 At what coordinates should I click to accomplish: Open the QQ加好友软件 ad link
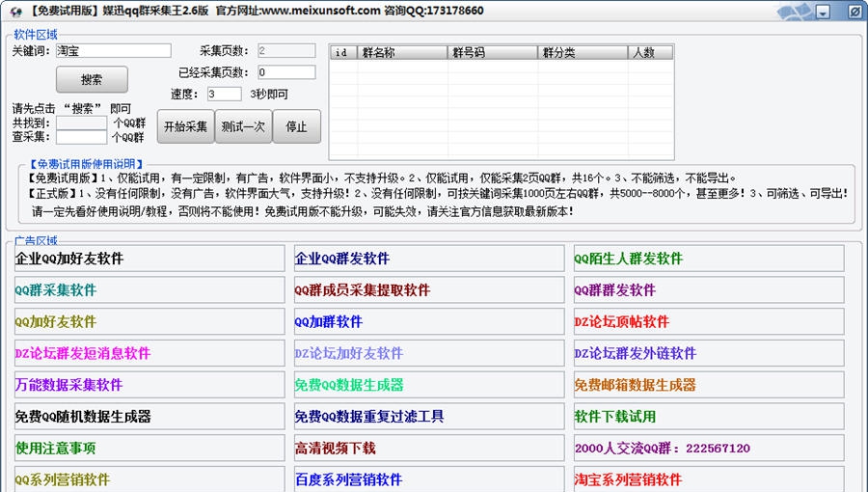[149, 321]
